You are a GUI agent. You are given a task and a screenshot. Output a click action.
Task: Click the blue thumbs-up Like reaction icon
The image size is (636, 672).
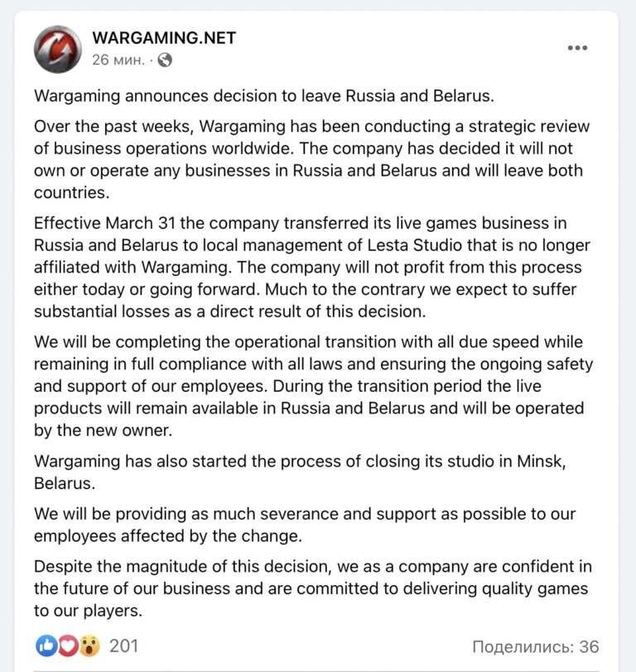pos(46,645)
